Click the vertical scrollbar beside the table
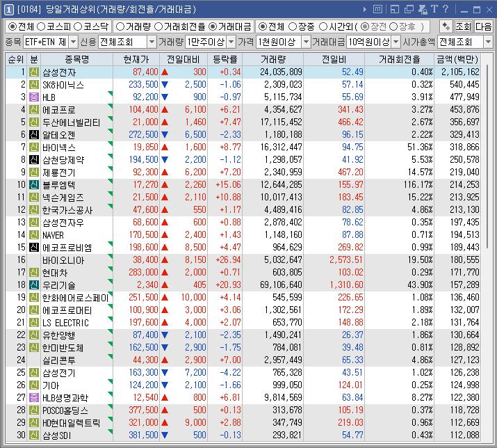The width and height of the screenshot is (497, 448). click(x=487, y=155)
